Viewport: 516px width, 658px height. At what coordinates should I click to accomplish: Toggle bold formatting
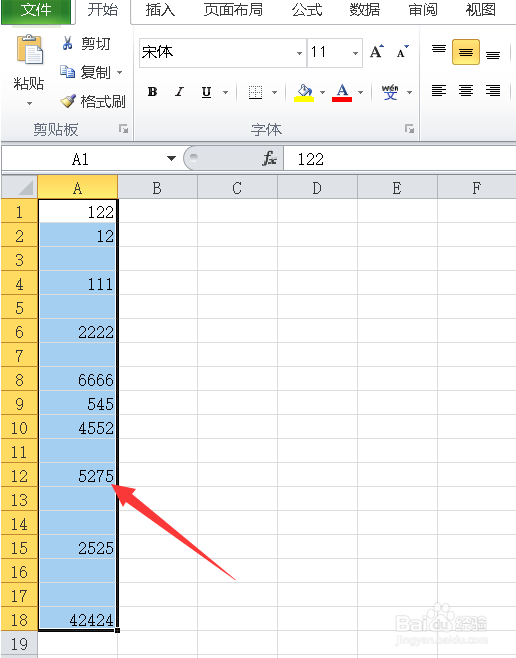point(153,92)
